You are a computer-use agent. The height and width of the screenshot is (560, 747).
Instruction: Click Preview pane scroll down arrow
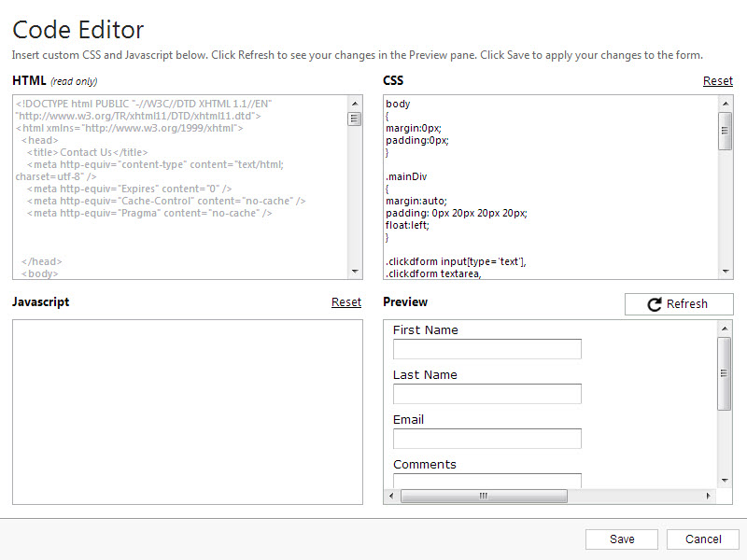725,481
